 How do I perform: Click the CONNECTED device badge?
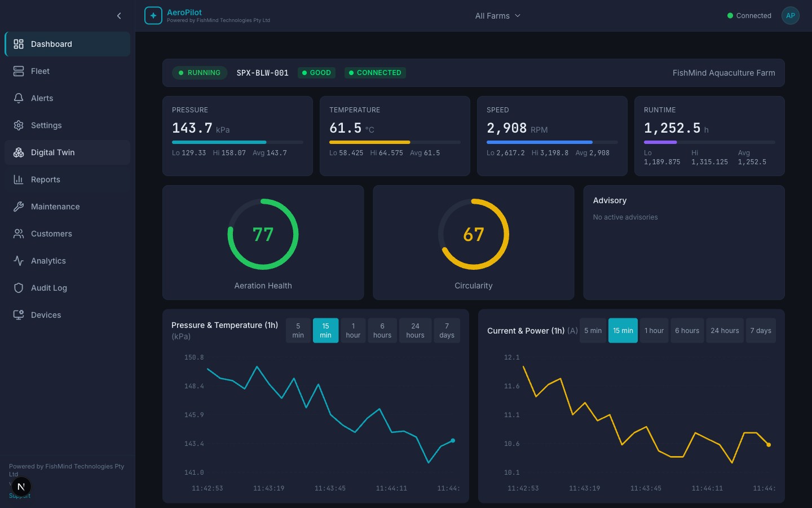pyautogui.click(x=375, y=73)
